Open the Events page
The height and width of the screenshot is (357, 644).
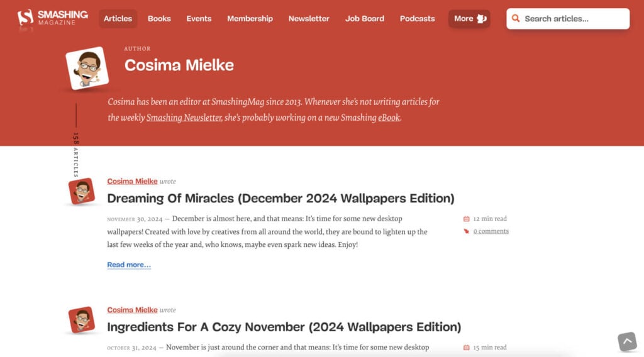(199, 19)
